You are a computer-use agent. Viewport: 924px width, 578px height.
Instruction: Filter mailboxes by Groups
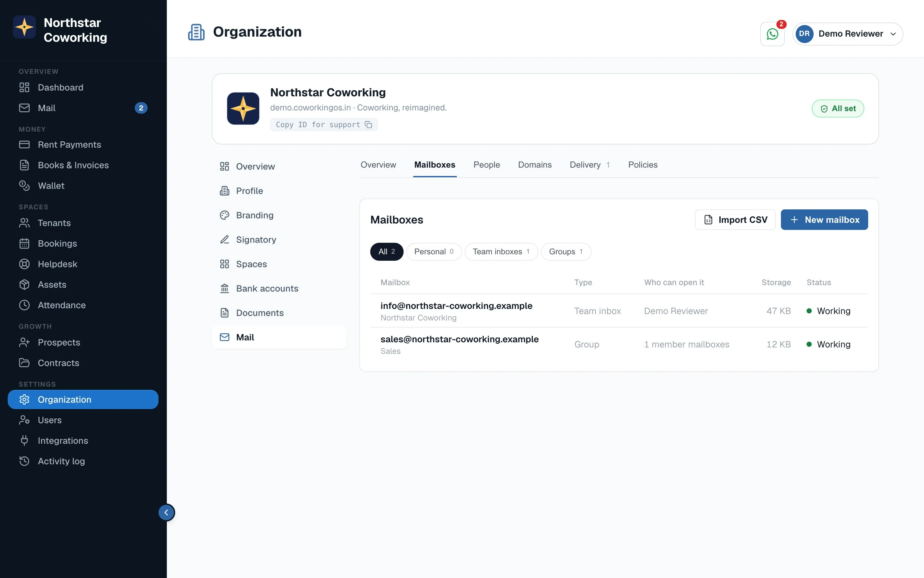[x=566, y=251]
